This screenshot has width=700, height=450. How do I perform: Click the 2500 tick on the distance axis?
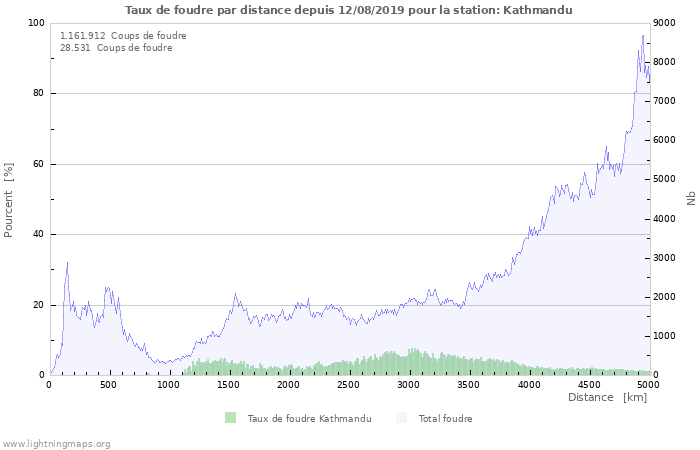[348, 385]
